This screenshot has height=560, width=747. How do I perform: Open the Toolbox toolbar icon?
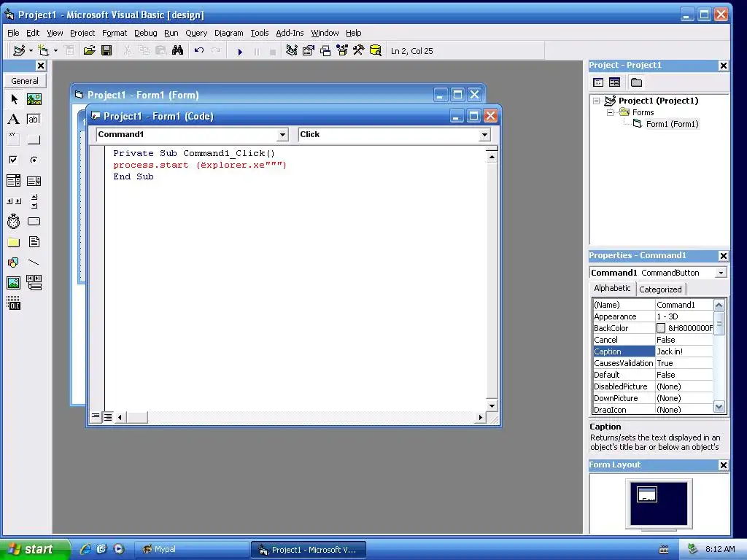pos(359,50)
